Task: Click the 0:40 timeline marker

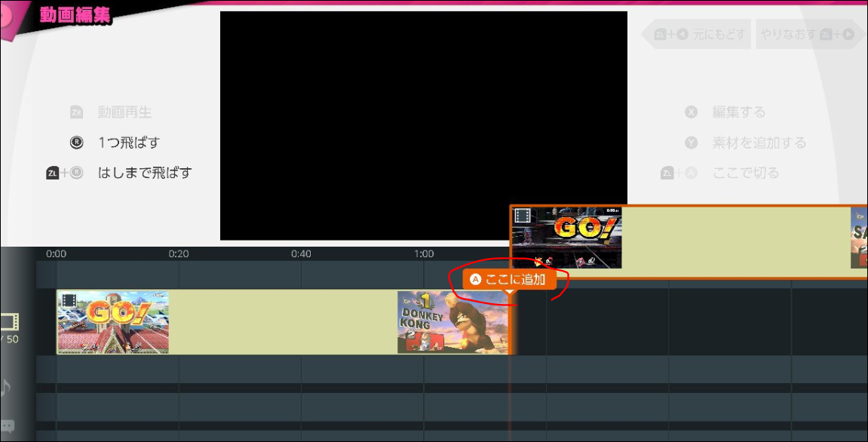Action: click(301, 254)
